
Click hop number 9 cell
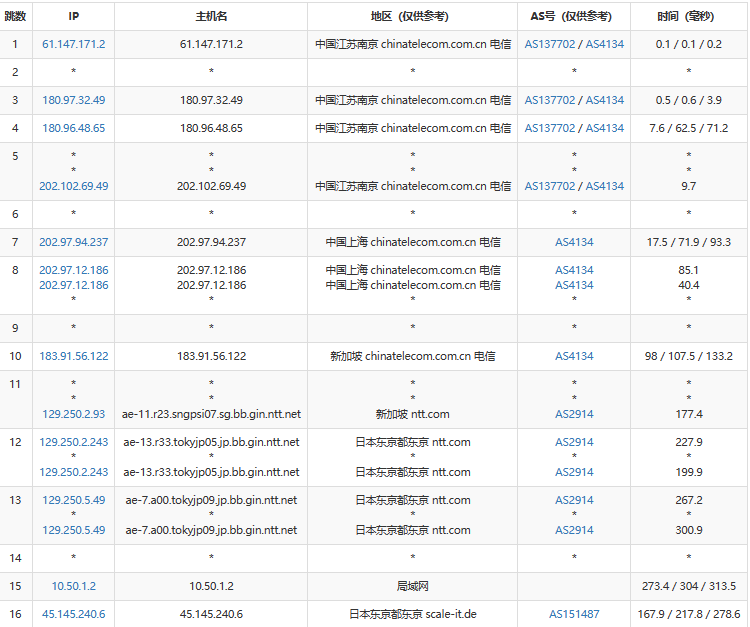tap(15, 328)
